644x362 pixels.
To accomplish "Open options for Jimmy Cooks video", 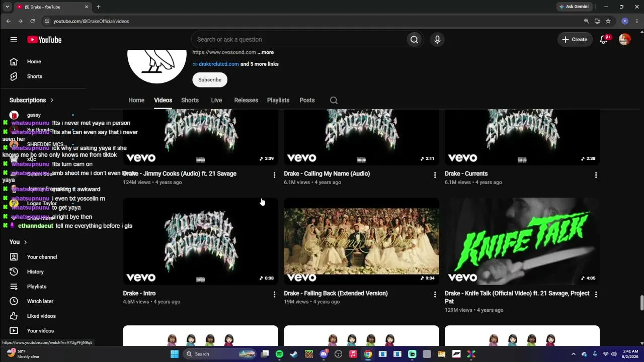I will tap(274, 175).
